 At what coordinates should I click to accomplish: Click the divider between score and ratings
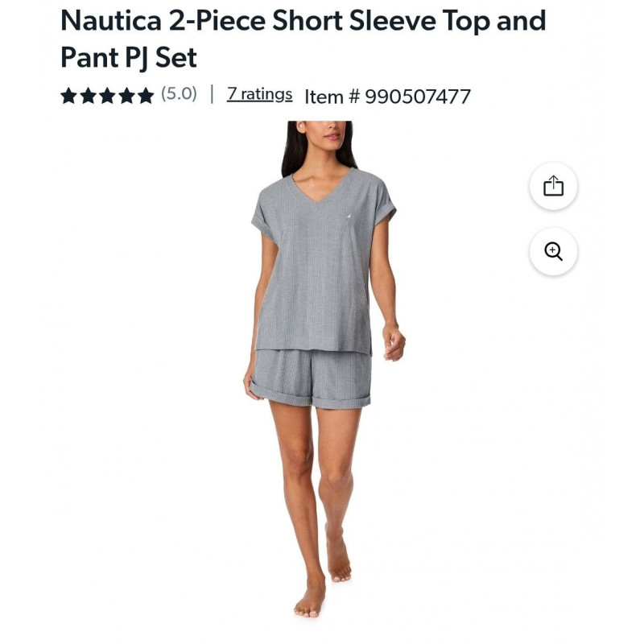212,94
